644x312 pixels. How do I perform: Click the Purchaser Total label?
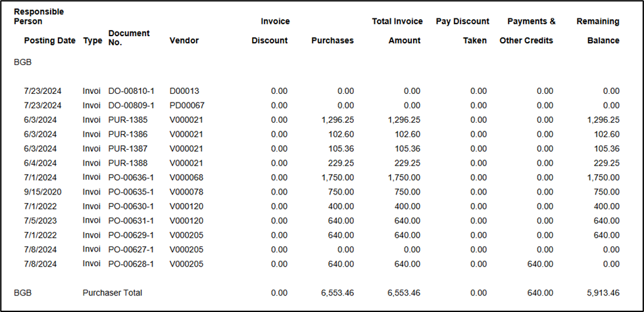[x=112, y=293]
